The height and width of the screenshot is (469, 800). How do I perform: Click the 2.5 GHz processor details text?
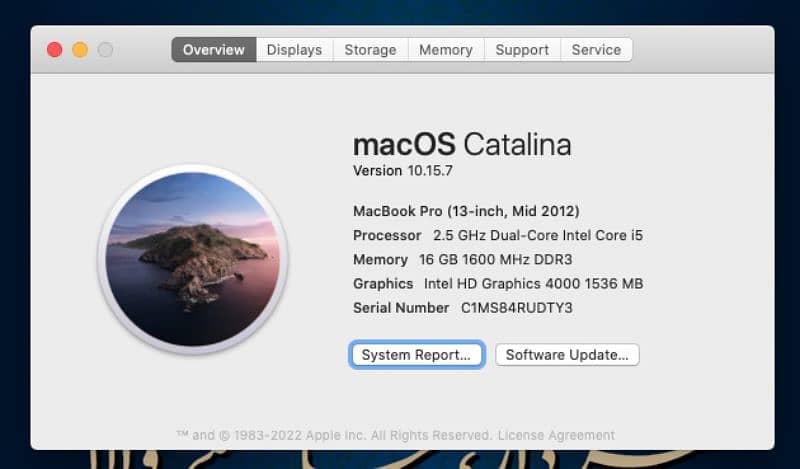tap(537, 236)
